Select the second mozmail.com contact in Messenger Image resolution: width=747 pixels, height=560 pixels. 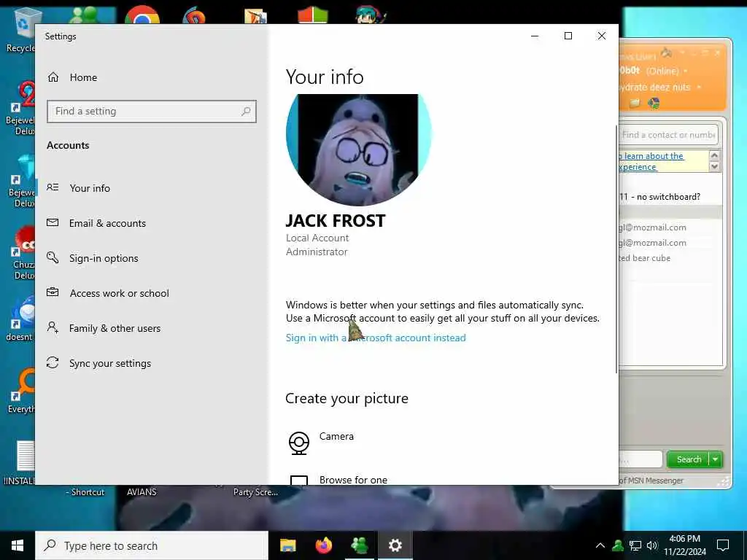coord(653,243)
